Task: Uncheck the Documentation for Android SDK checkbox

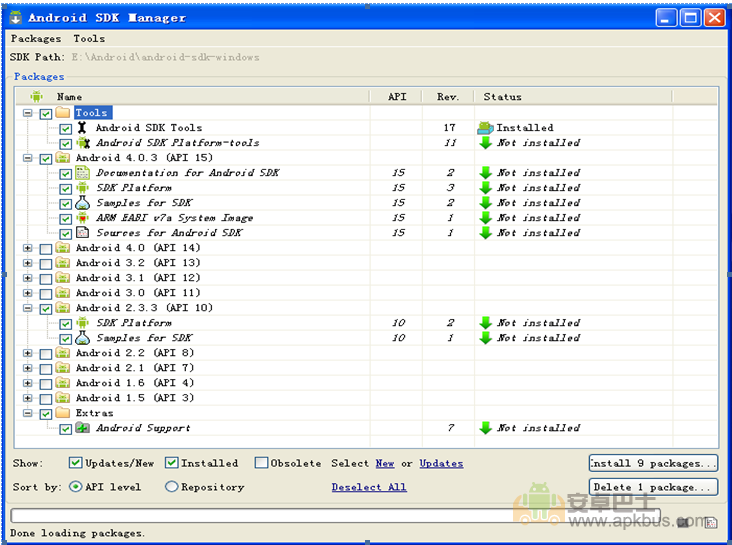Action: pos(65,174)
